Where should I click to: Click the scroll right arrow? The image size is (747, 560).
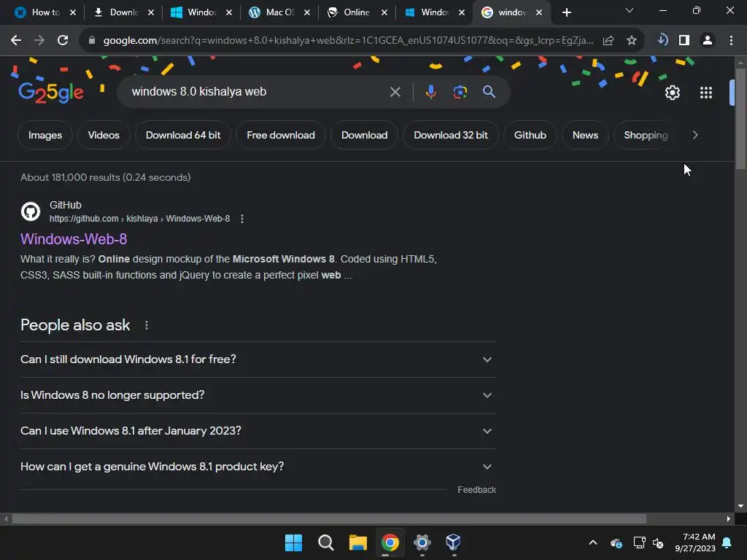pos(729,518)
